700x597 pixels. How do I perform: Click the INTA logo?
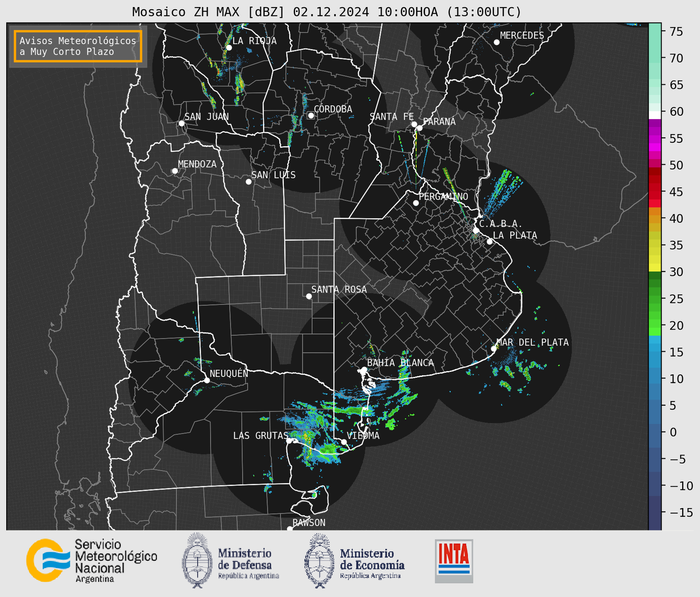(x=454, y=561)
